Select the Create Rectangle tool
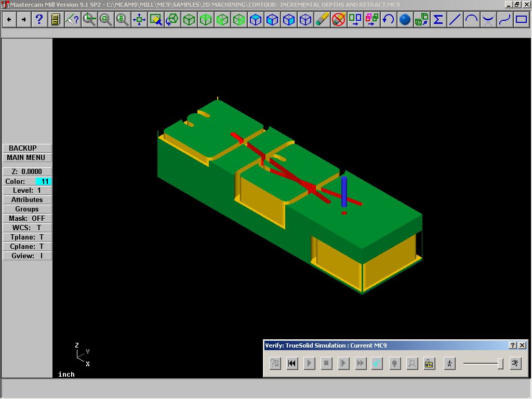Image resolution: width=532 pixels, height=399 pixels. coord(522,20)
